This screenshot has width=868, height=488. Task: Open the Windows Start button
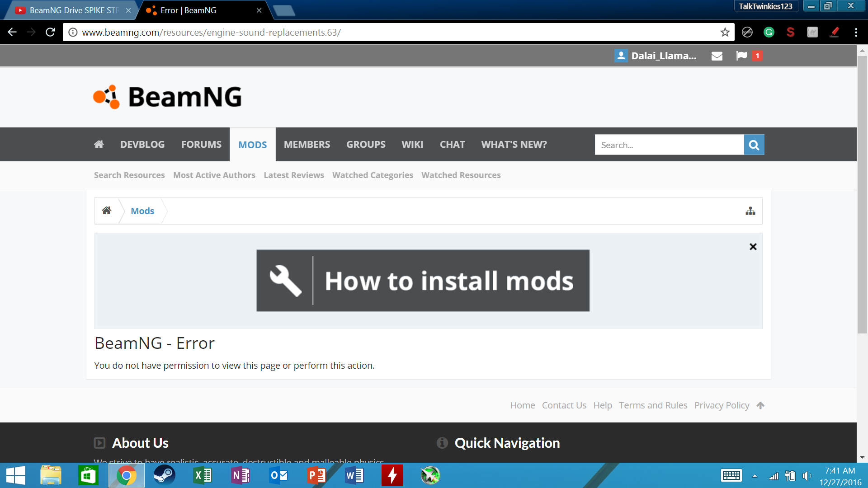(16, 475)
